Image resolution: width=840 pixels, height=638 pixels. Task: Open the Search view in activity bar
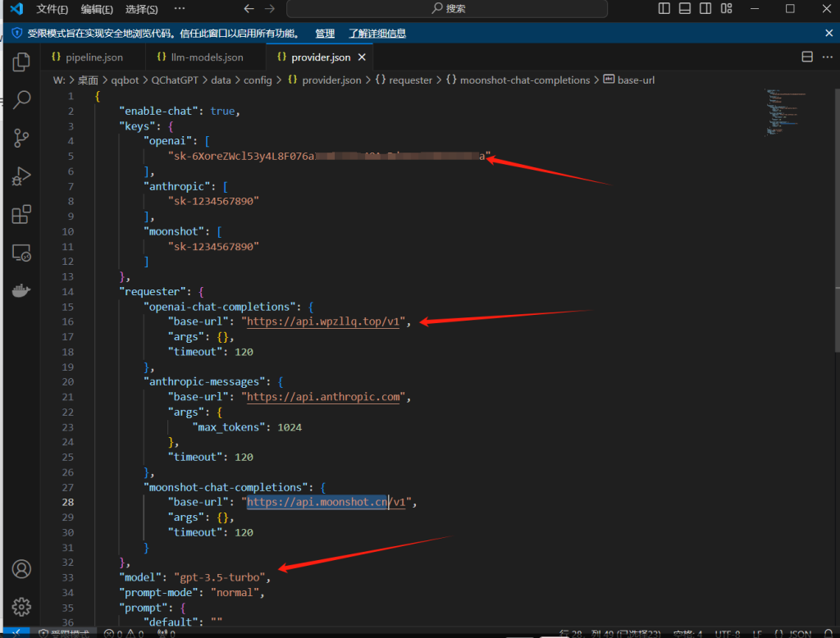click(x=22, y=100)
